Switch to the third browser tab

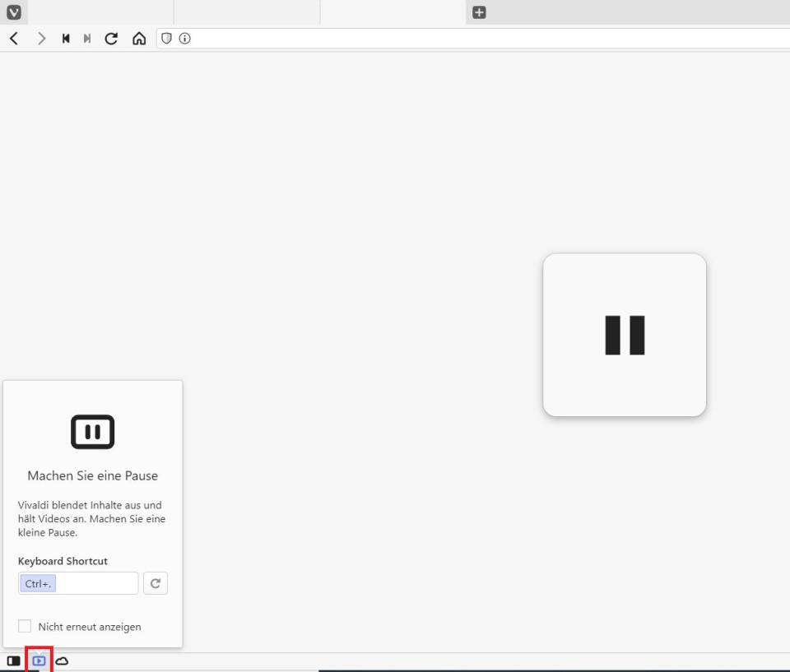[x=393, y=12]
